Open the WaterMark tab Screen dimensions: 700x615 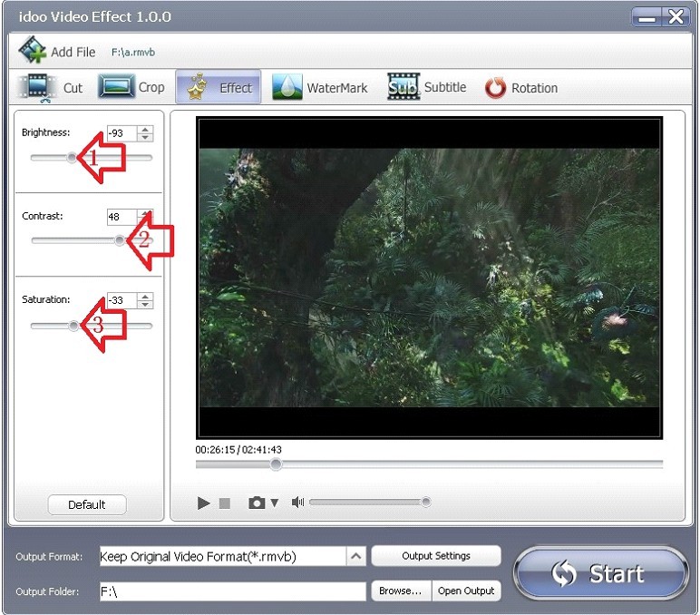click(320, 87)
